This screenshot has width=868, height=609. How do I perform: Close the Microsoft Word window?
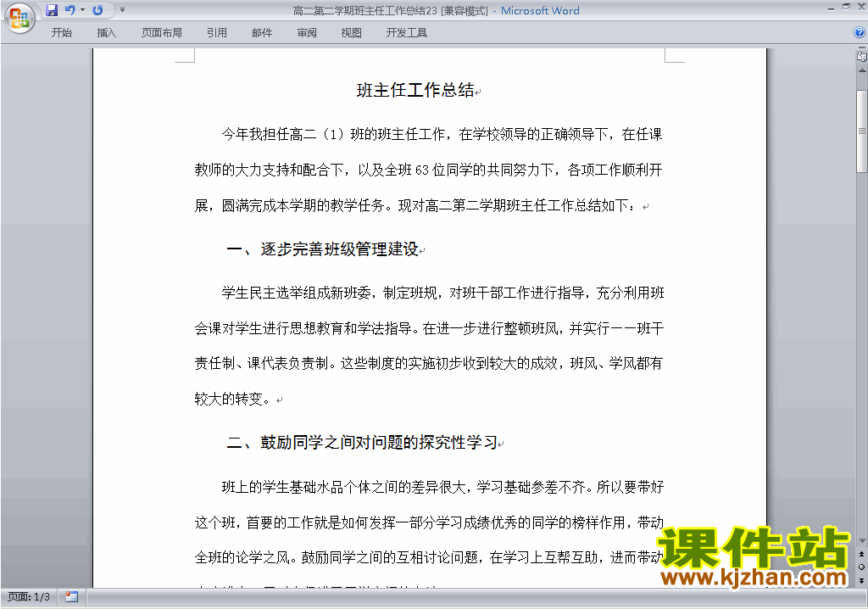(x=861, y=7)
